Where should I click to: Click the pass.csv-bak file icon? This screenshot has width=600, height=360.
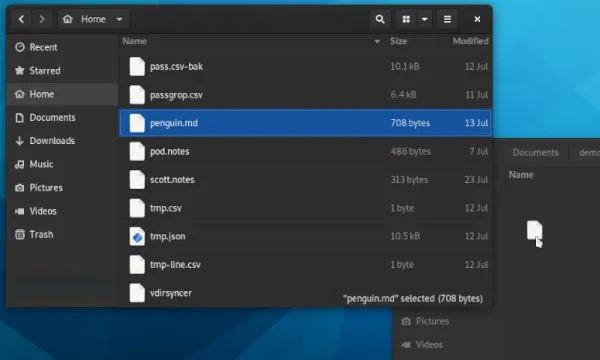(137, 67)
